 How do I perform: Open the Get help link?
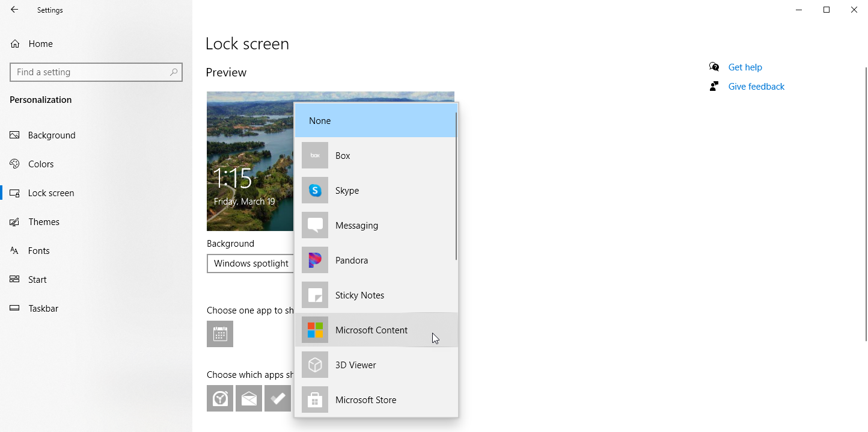pos(745,67)
